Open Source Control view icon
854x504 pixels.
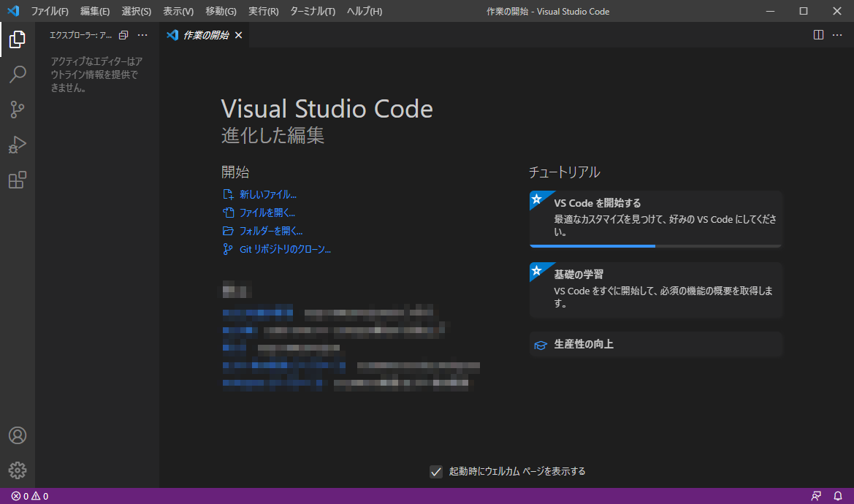[18, 110]
